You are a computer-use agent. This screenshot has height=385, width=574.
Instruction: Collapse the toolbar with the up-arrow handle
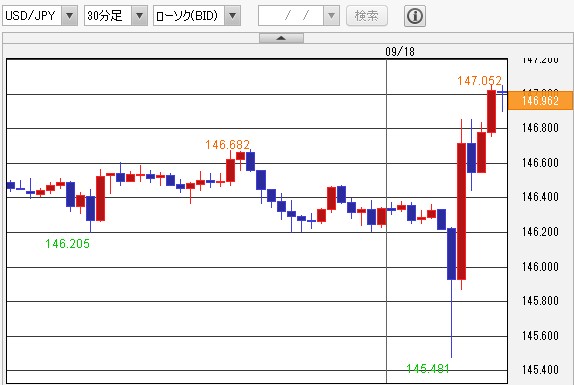click(x=281, y=38)
